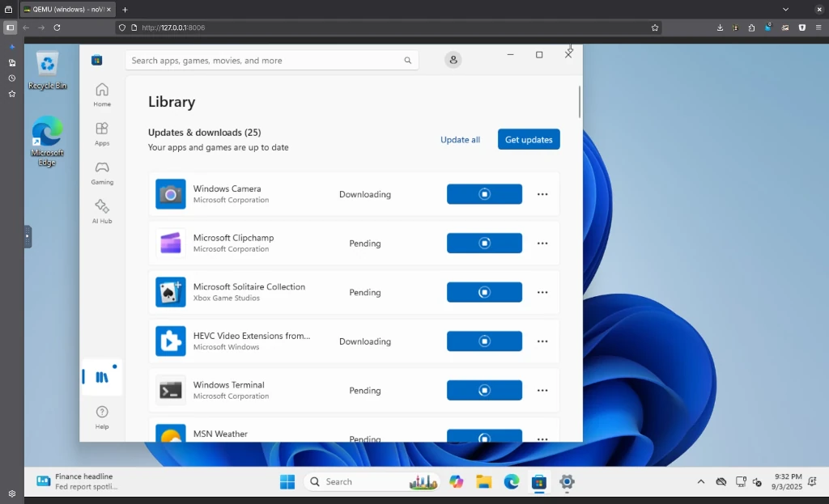
Task: Stop the Microsoft Clipchamp pending update
Action: [484, 243]
